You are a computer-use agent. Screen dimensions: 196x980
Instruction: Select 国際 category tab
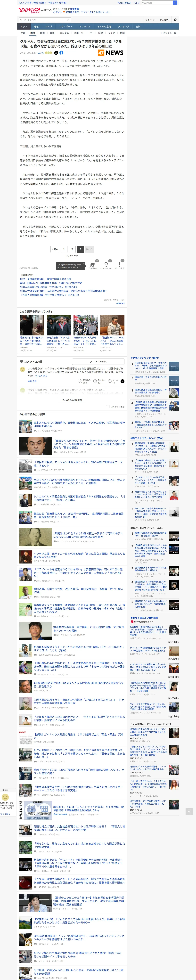42,33
